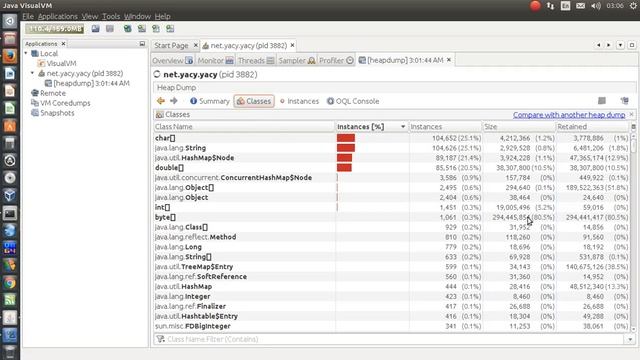Open the Help menu
Viewport: 640px width, 360px height.
(162, 16)
